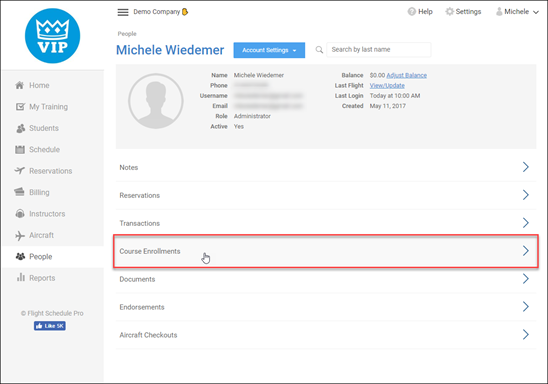Click the Flight Schedule Pro copyright text

[52, 313]
